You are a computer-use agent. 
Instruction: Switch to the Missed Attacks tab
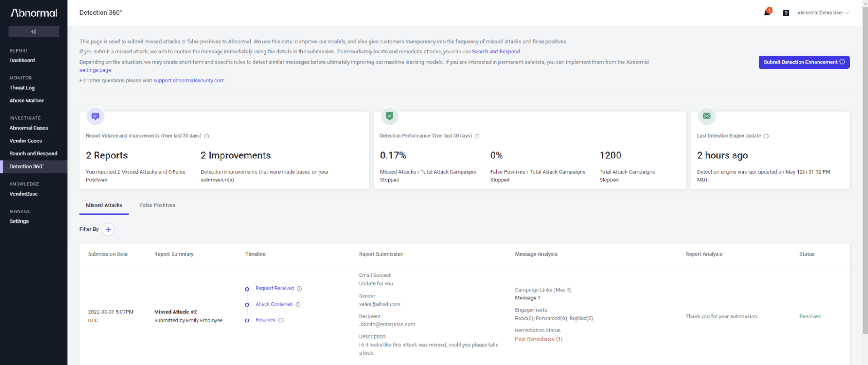104,205
